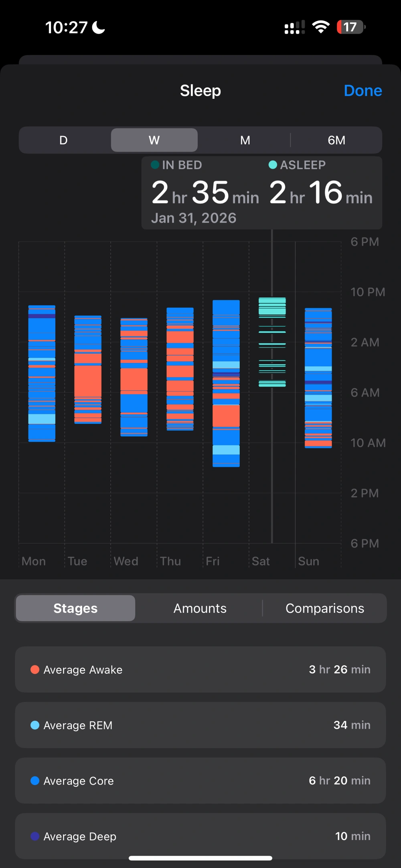
Task: Tap the blue Average Core dot
Action: [x=35, y=781]
